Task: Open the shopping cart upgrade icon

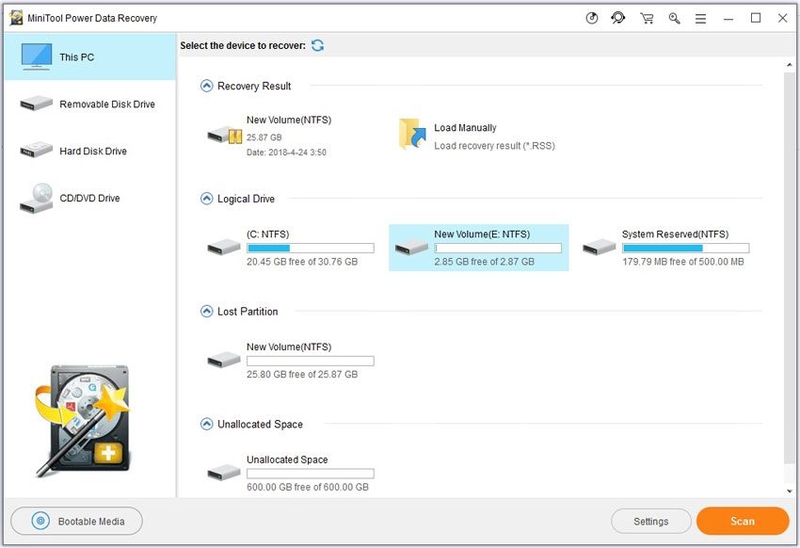Action: [646, 18]
